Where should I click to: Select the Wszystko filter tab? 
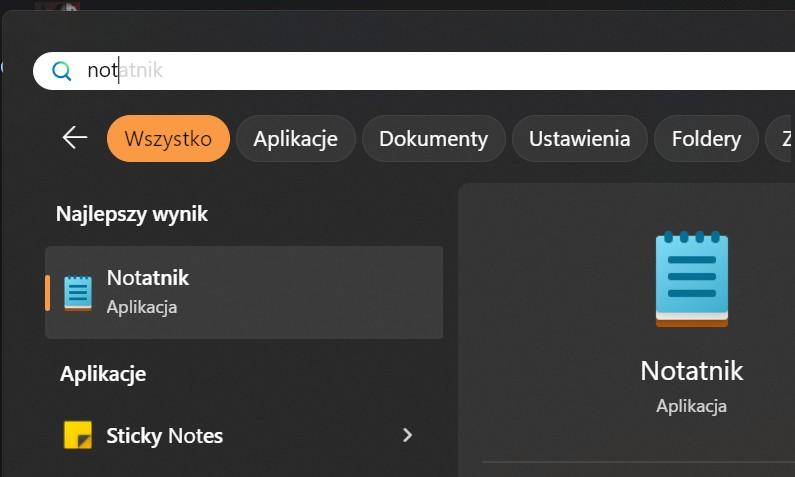click(x=168, y=139)
